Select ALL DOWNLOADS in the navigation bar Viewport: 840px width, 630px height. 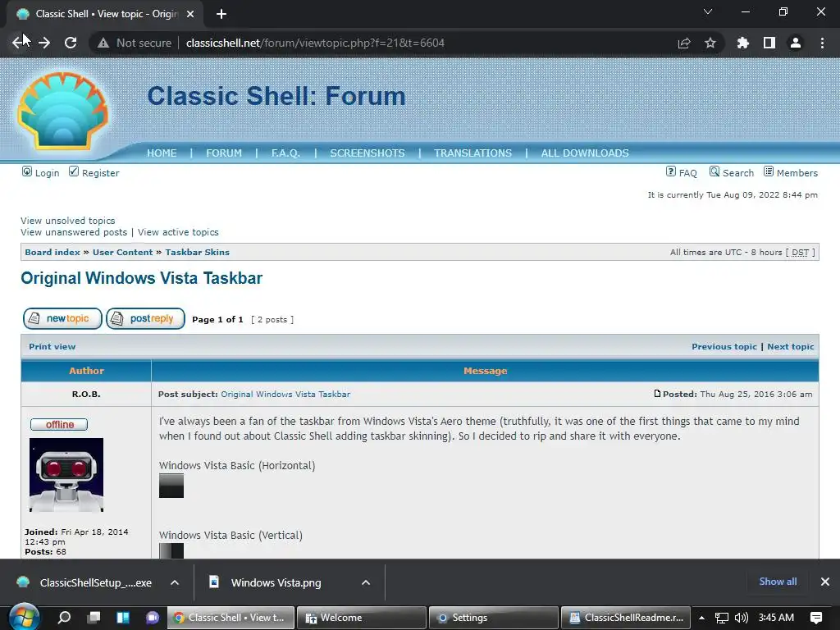point(585,153)
